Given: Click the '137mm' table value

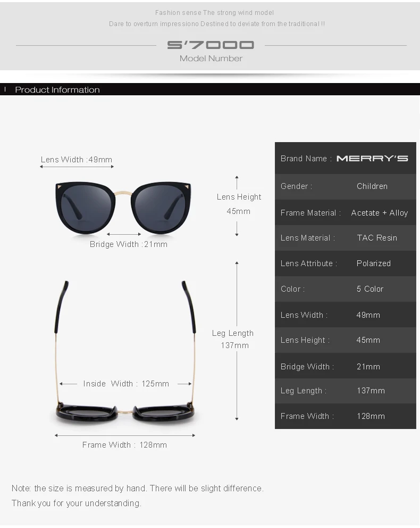Looking at the screenshot, I should [x=371, y=391].
